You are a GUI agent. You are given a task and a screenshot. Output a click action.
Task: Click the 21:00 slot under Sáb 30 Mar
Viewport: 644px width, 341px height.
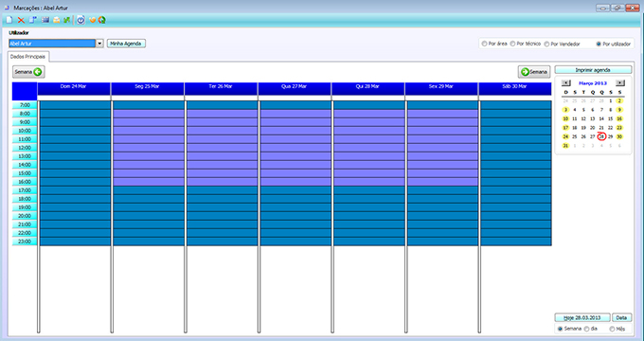tap(516, 224)
